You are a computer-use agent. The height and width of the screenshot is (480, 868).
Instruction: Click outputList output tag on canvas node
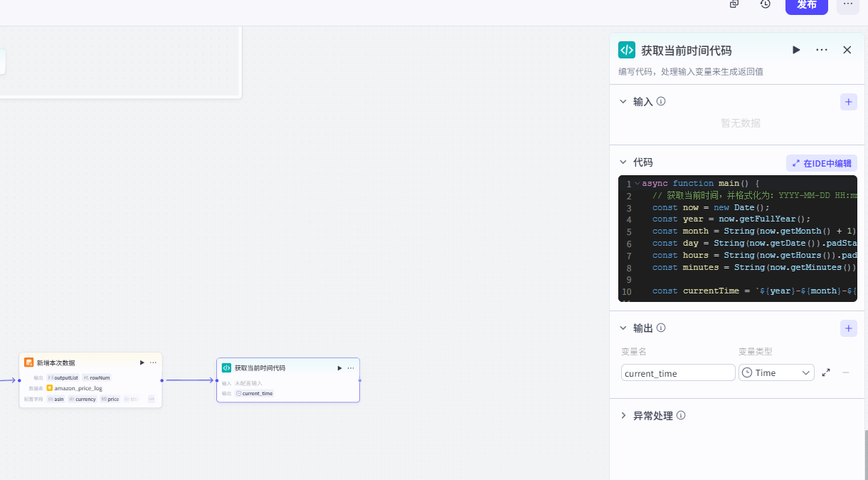pos(63,377)
